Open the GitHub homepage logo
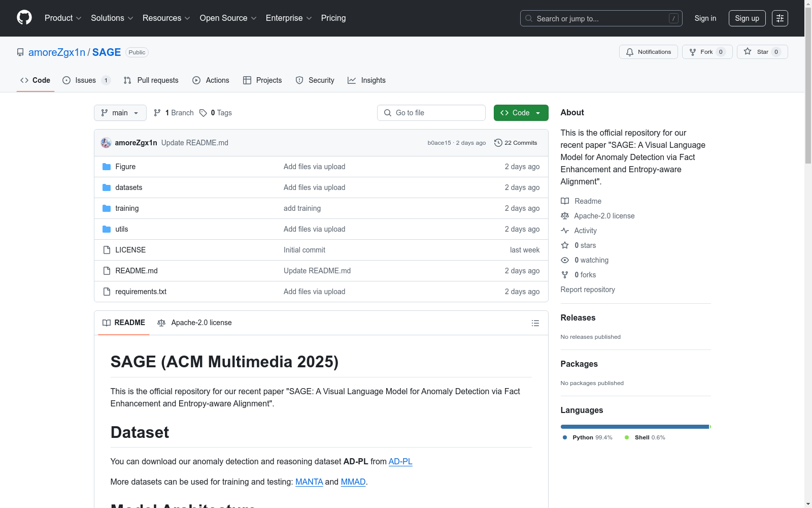 24,18
